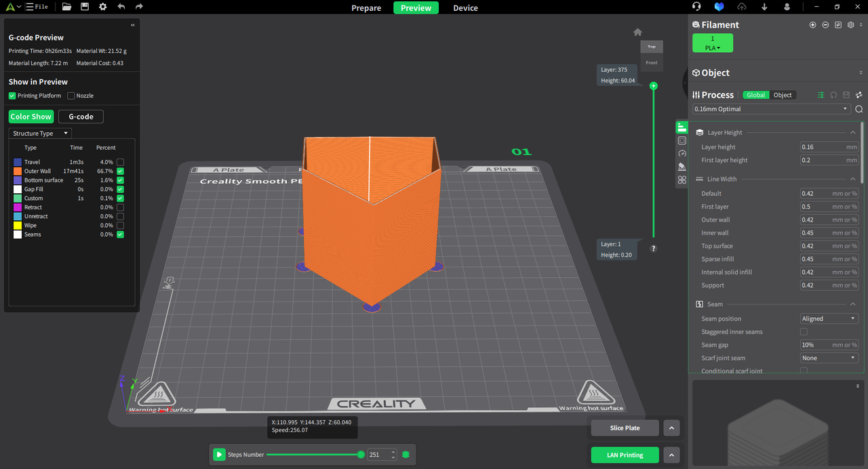Open 0.16mm Optimal preset dropdown
The width and height of the screenshot is (868, 469).
coord(771,109)
